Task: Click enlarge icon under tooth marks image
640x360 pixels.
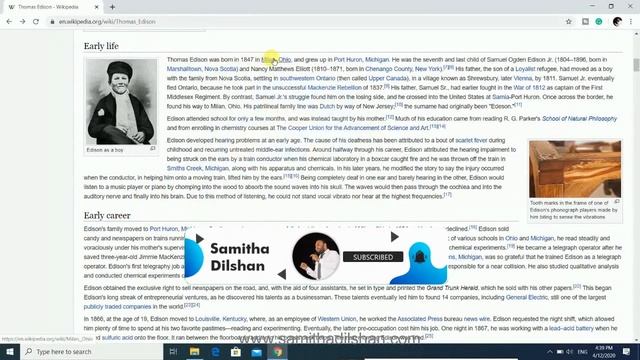Action: [x=617, y=202]
